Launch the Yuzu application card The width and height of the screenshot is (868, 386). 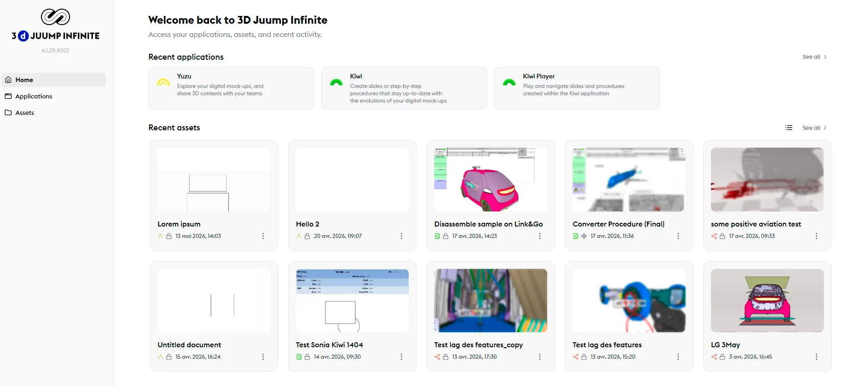pos(231,88)
